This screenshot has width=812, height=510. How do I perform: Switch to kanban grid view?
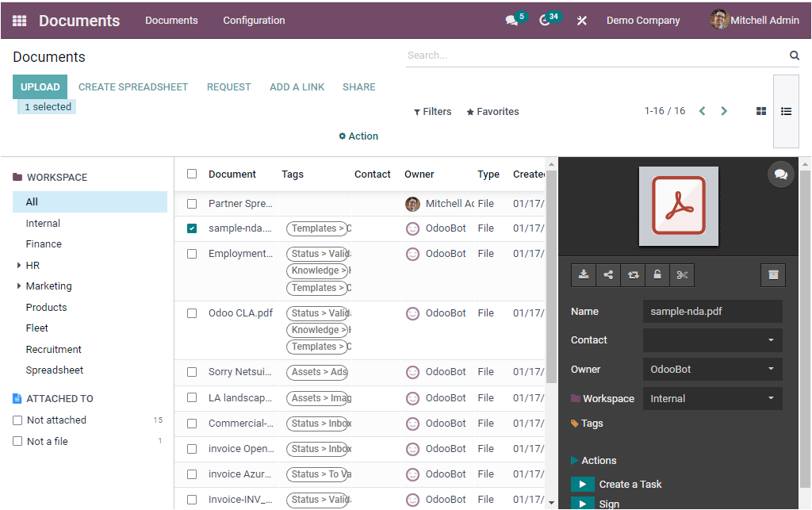point(761,112)
